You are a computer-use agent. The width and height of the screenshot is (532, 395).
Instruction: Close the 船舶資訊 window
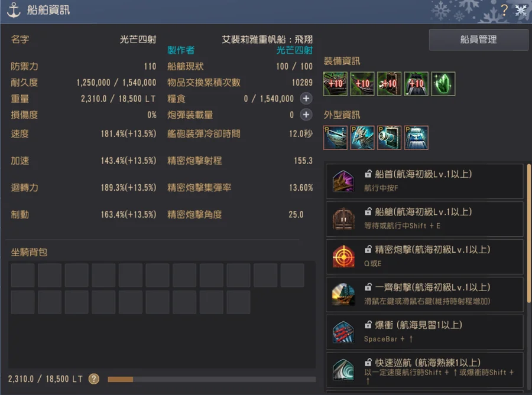click(521, 11)
